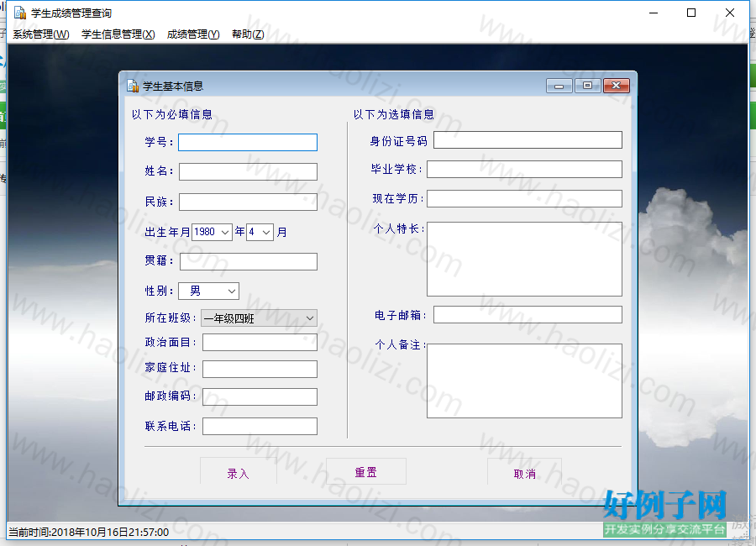The image size is (756, 546).
Task: Open the 系统管理(W) menu
Action: click(41, 34)
